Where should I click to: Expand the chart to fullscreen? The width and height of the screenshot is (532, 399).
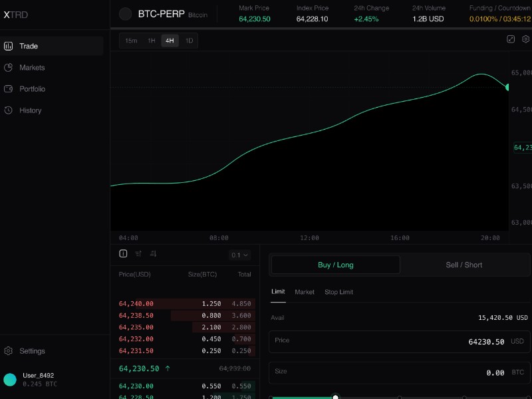[x=511, y=39]
